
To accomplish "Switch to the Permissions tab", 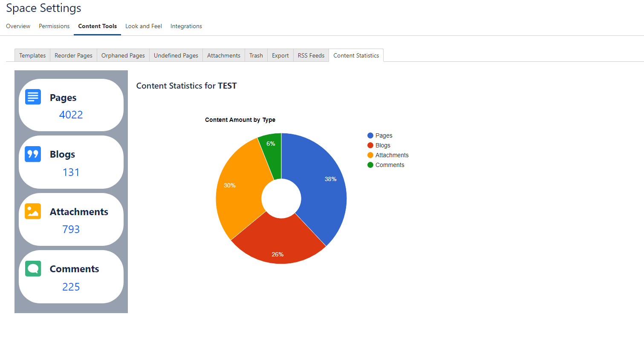I will tap(54, 26).
